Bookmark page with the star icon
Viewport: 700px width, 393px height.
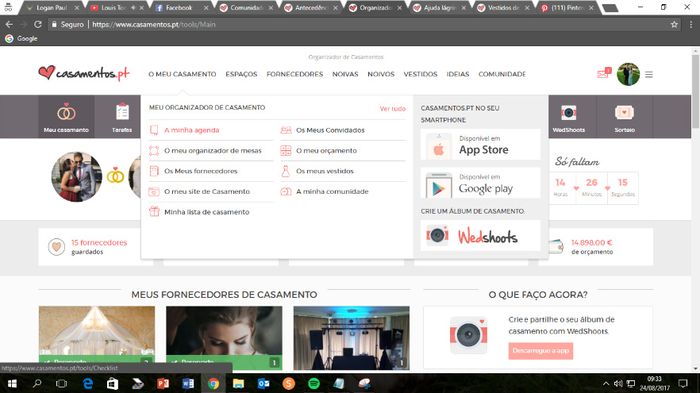tap(674, 25)
